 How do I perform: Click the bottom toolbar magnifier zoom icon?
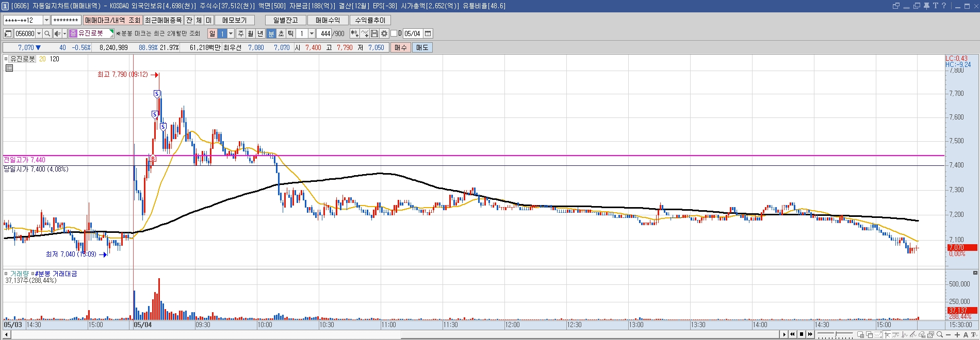coord(940,335)
